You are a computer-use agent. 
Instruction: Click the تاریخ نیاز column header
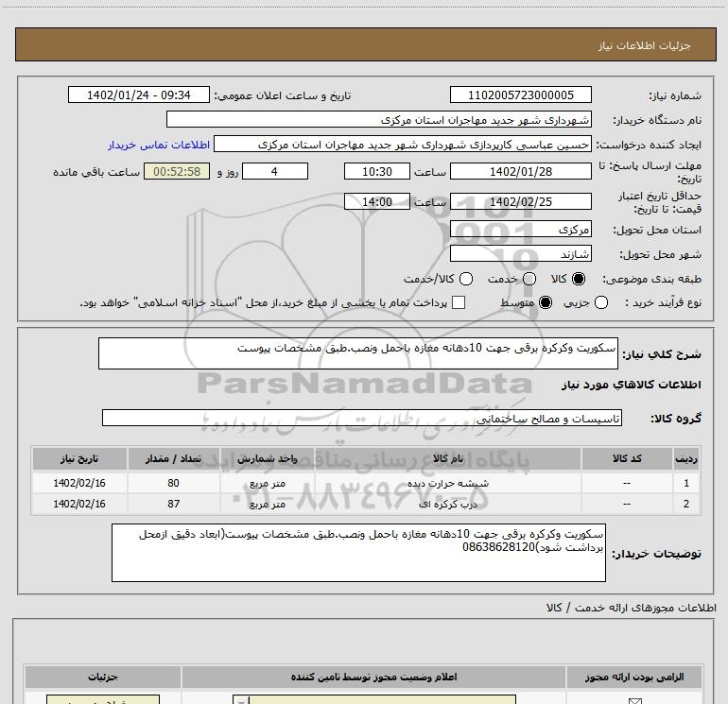tap(79, 458)
